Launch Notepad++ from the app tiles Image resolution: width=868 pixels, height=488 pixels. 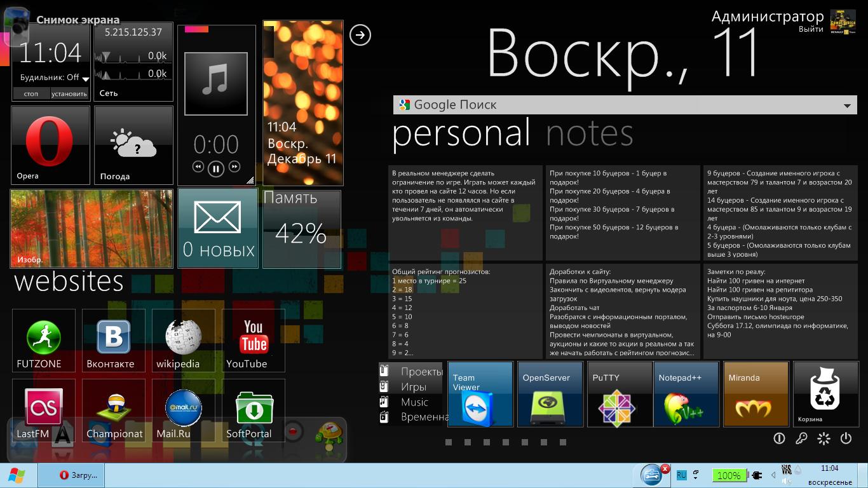tap(686, 394)
